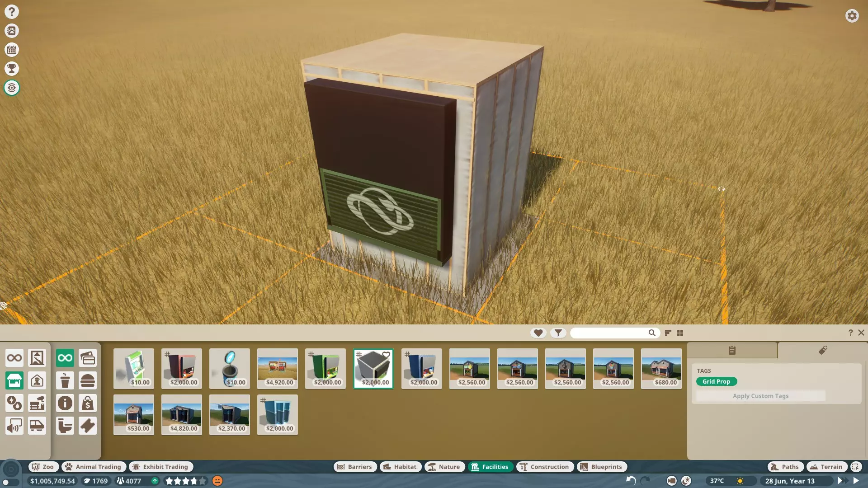868x488 pixels.
Task: Switch to the Construction tab
Action: (x=545, y=467)
